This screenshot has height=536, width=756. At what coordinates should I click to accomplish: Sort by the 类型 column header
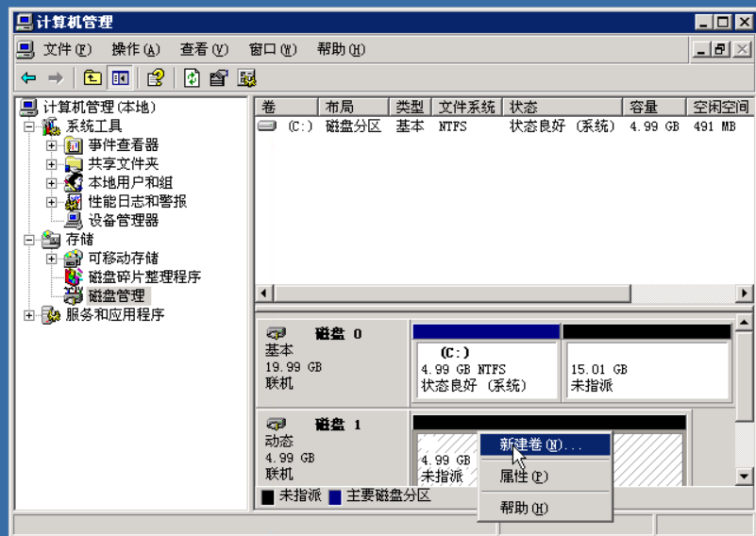[x=410, y=107]
